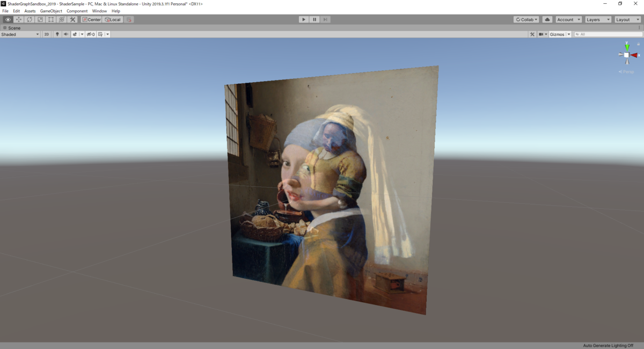Click the Play button
The image size is (644, 349).
[304, 19]
